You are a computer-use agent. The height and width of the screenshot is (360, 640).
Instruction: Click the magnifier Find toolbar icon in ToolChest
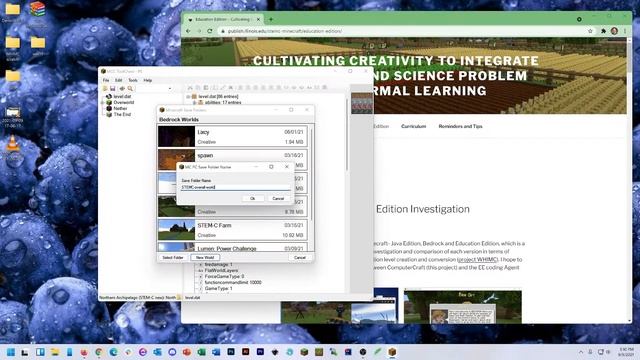[x=130, y=89]
